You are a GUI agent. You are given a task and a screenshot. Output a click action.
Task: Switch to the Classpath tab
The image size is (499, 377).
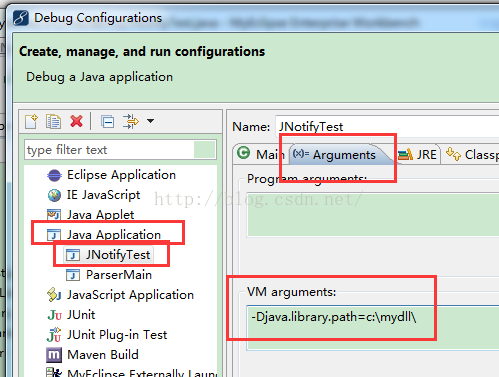(x=472, y=154)
